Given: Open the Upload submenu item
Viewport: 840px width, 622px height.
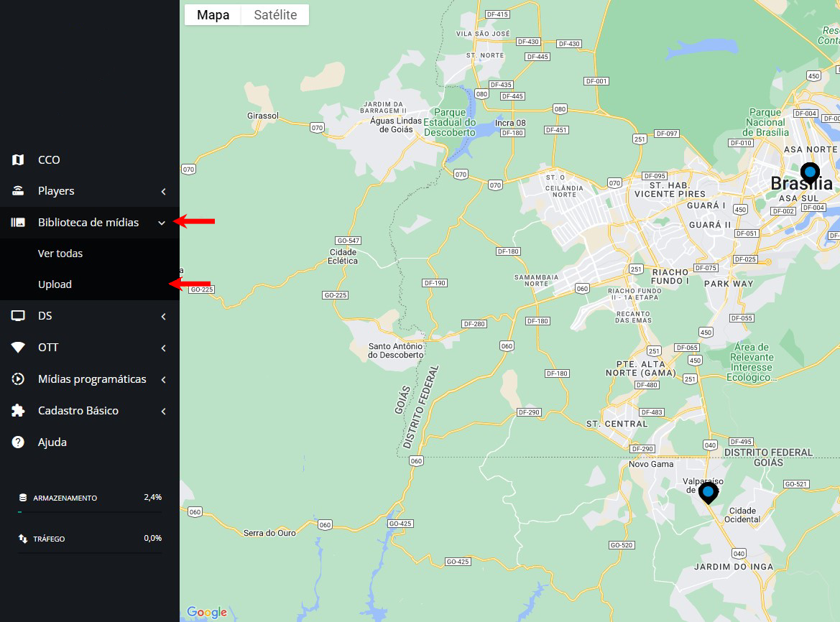Looking at the screenshot, I should pos(90,284).
